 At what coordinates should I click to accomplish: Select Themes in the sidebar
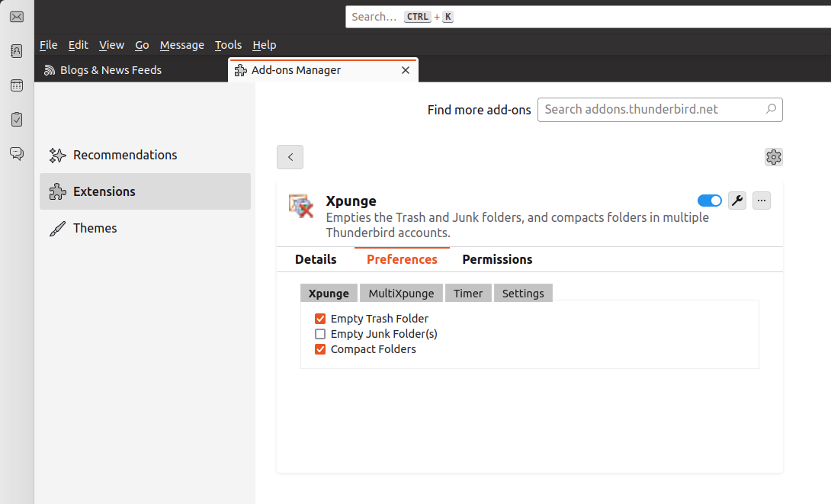(95, 228)
